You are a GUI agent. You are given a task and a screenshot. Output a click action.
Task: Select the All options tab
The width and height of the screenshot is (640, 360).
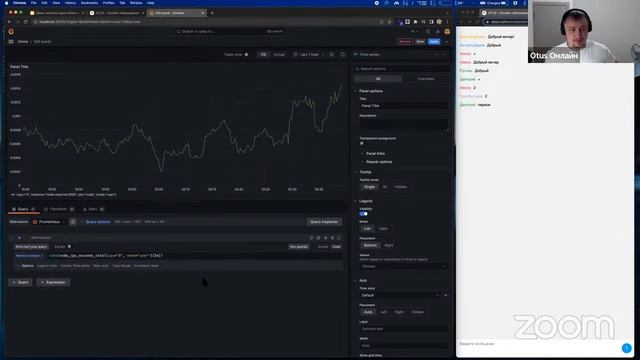[x=378, y=78]
